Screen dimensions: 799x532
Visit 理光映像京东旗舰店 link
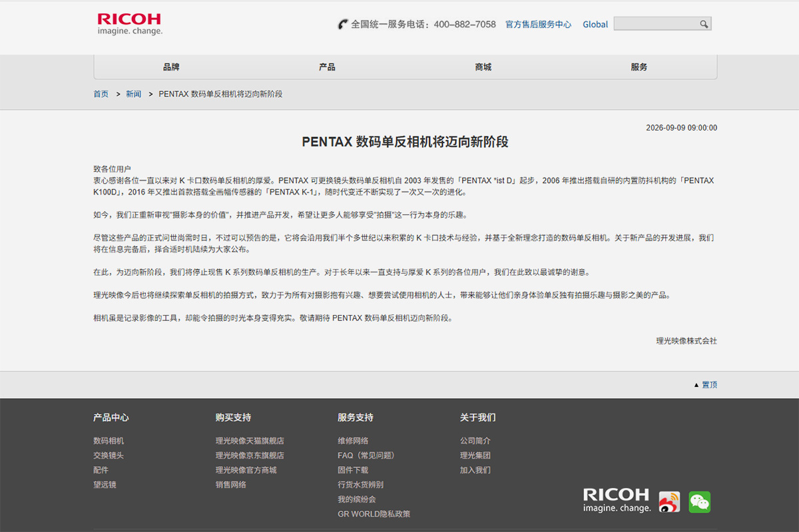[250, 455]
